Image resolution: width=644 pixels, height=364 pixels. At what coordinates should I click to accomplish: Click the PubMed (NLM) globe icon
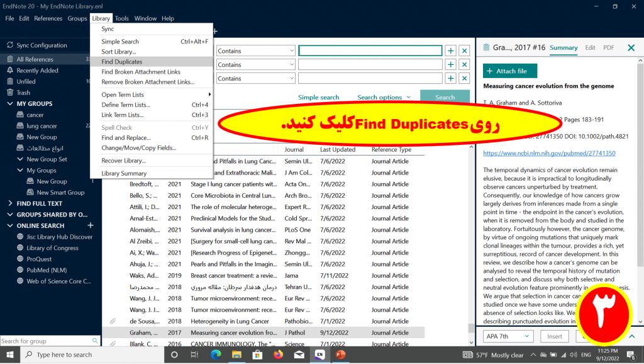20,270
